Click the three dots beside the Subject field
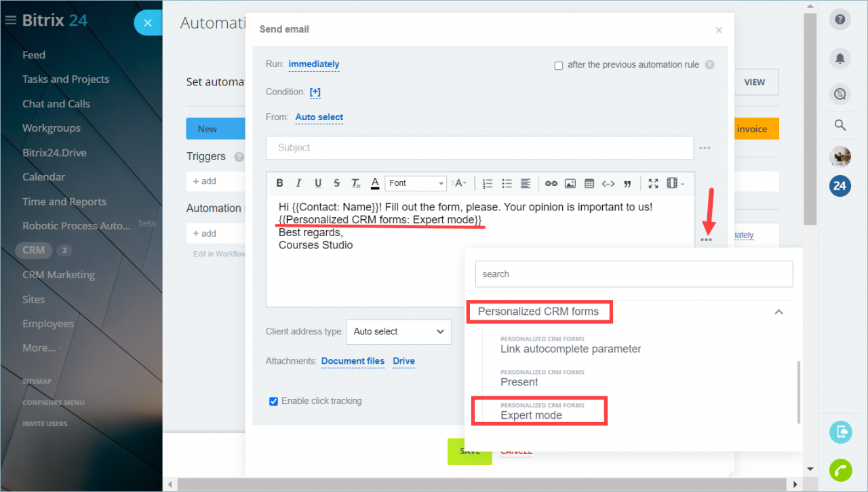Screen dimensions: 868x492 [705, 148]
